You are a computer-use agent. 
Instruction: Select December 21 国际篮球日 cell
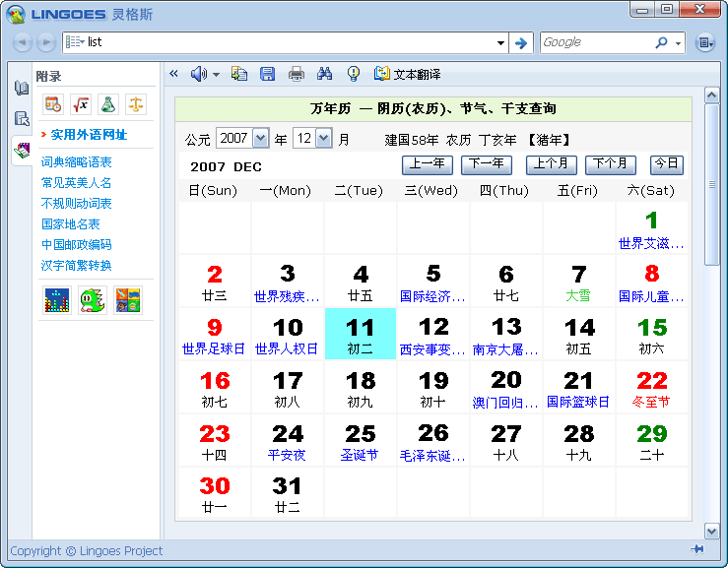(x=579, y=388)
